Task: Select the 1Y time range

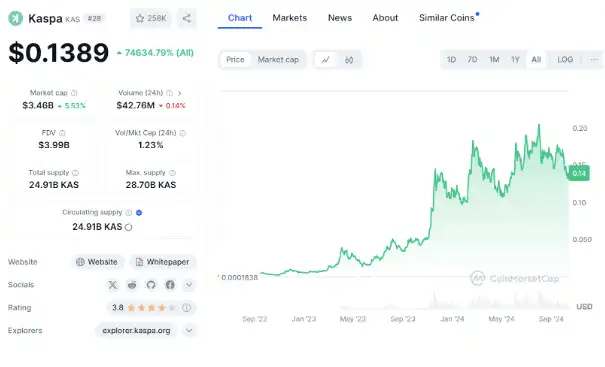Action: coord(515,60)
